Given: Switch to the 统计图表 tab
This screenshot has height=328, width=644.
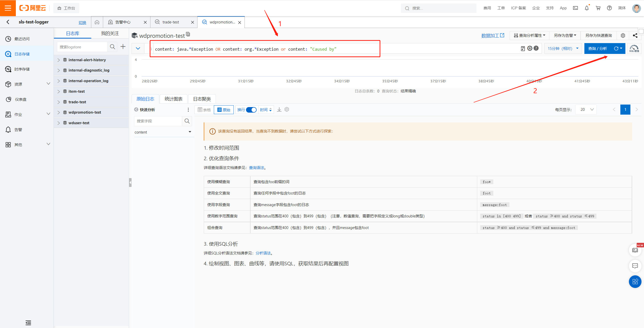Looking at the screenshot, I should click(x=173, y=99).
